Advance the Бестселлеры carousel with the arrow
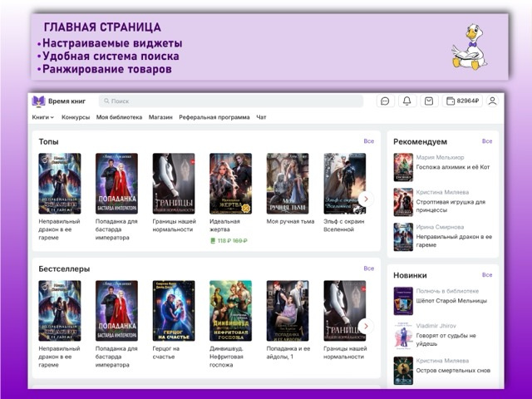532x399 pixels. pos(366,326)
